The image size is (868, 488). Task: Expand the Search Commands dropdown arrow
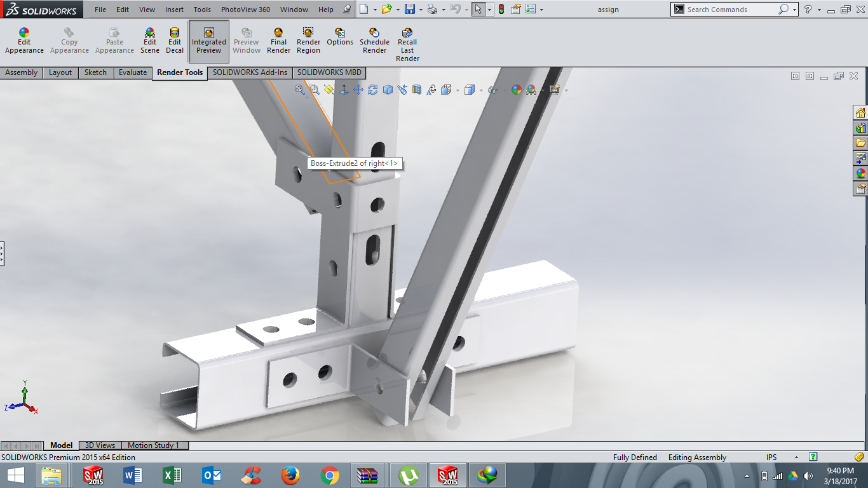point(794,10)
